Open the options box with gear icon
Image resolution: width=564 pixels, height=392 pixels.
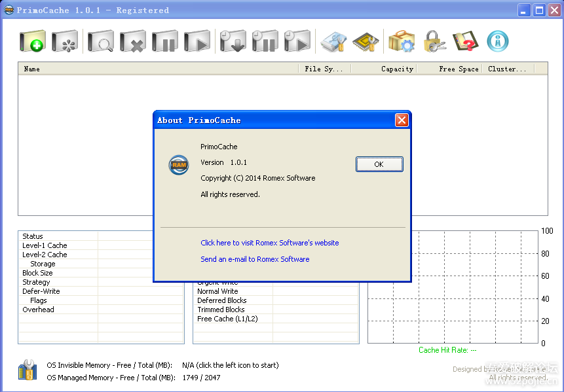402,42
